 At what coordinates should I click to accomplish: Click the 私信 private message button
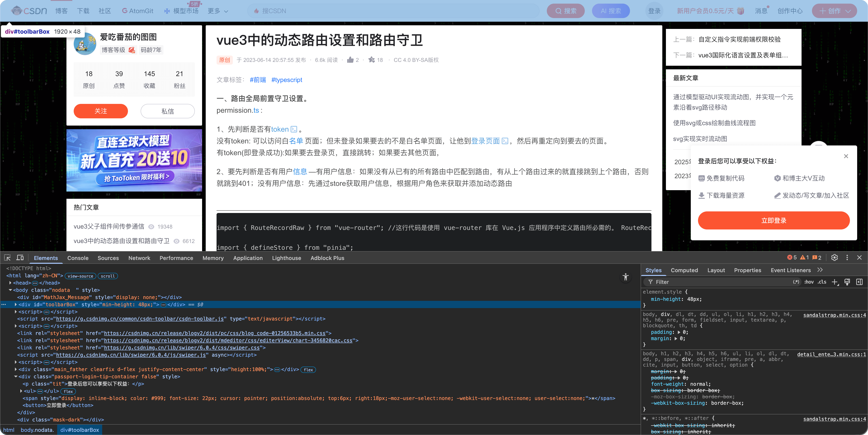[167, 111]
